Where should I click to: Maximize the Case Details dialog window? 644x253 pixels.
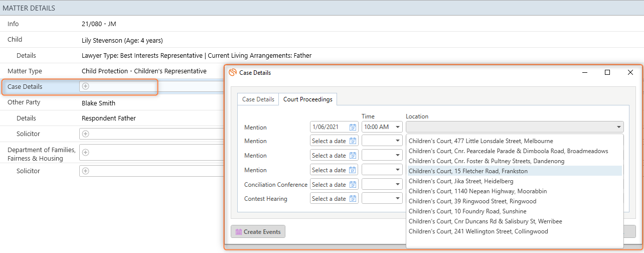click(607, 73)
